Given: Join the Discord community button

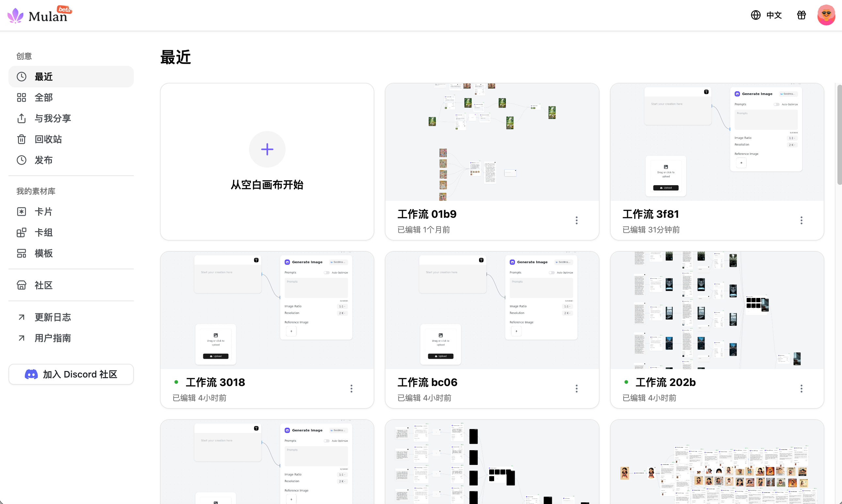Looking at the screenshot, I should [71, 374].
